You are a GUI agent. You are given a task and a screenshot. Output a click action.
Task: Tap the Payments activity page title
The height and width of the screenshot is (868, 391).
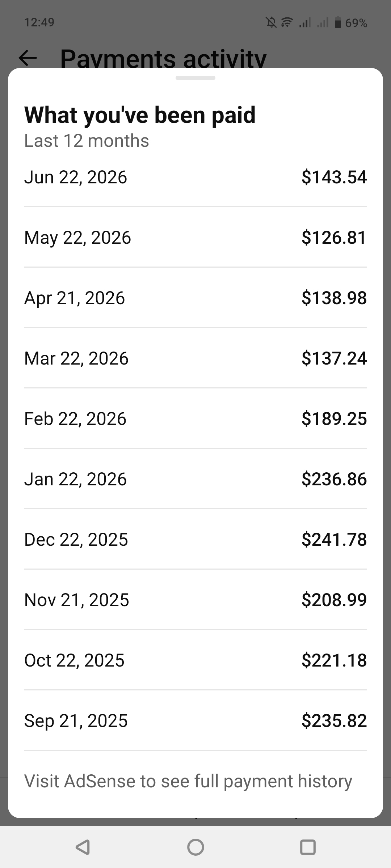tap(163, 58)
